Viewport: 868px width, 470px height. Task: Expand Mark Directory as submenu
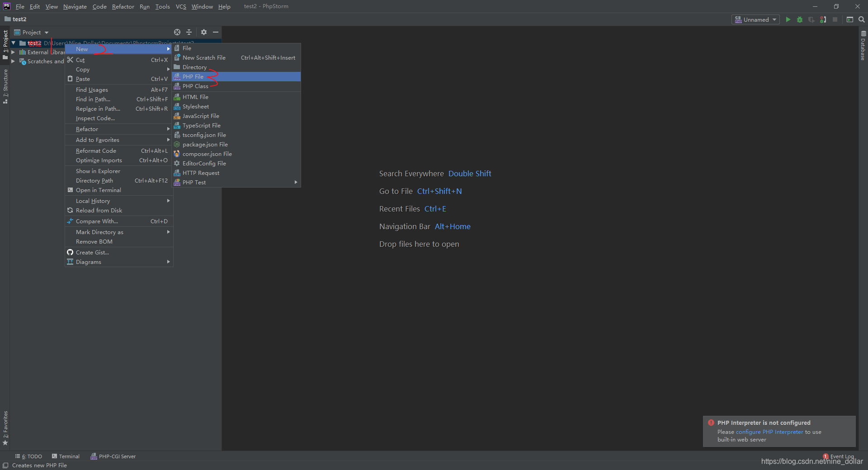[x=119, y=232]
